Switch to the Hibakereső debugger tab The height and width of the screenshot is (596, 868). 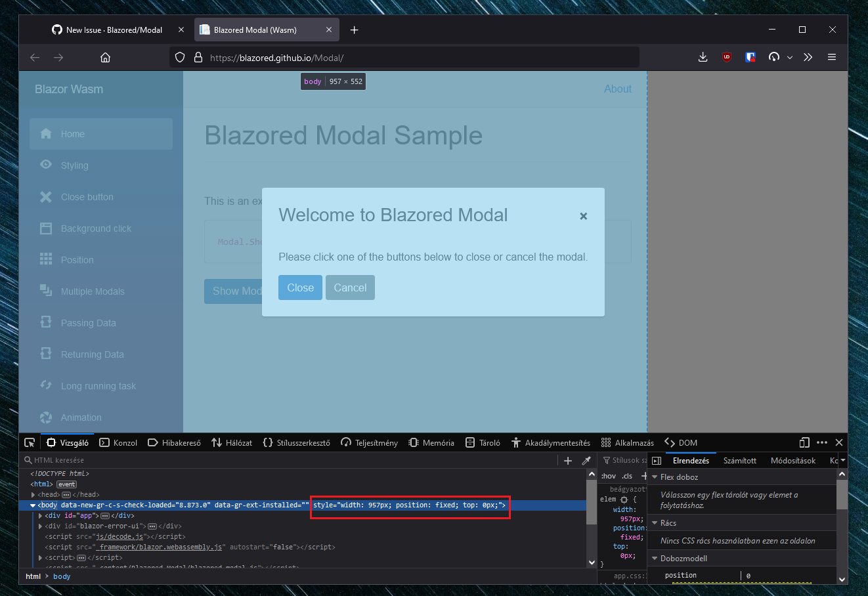175,443
